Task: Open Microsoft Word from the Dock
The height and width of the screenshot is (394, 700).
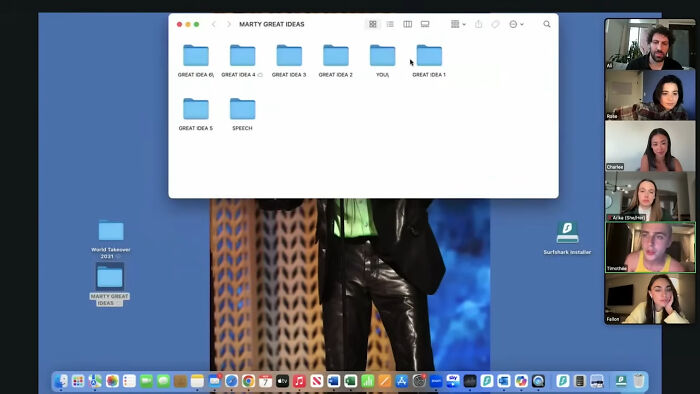Action: [x=333, y=381]
